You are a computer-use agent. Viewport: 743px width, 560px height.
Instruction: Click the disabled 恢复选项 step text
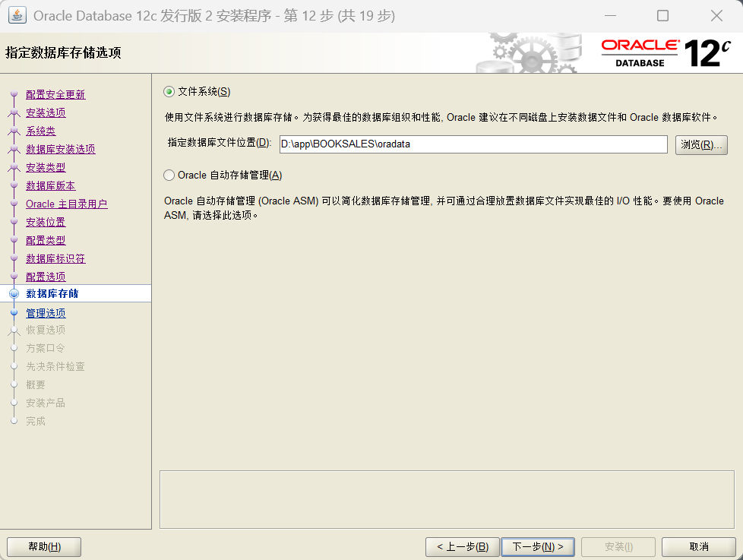[46, 331]
